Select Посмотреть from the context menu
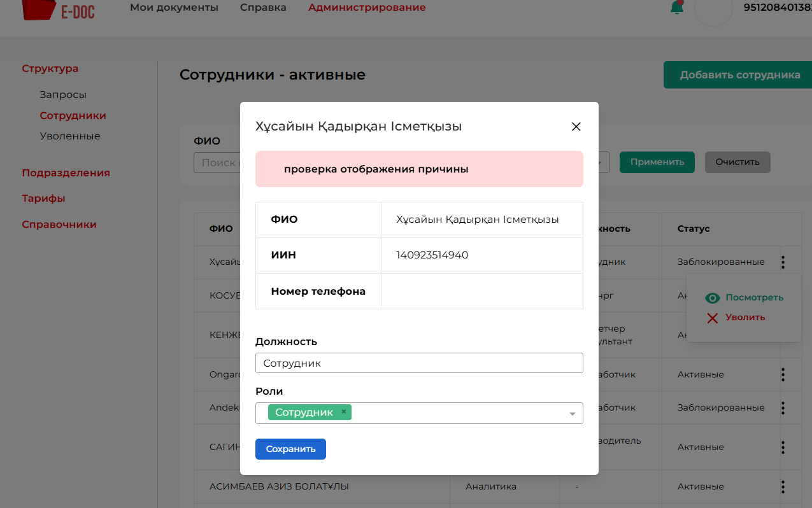The image size is (812, 508). 744,298
